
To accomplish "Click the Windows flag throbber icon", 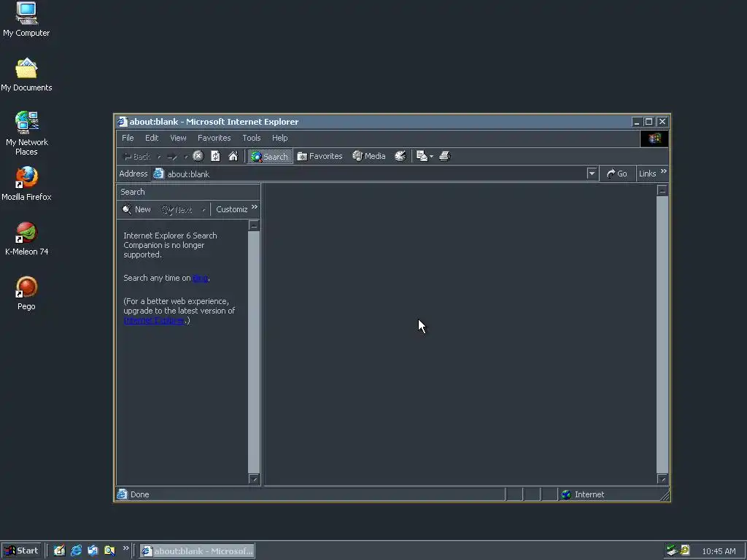I will pyautogui.click(x=654, y=138).
